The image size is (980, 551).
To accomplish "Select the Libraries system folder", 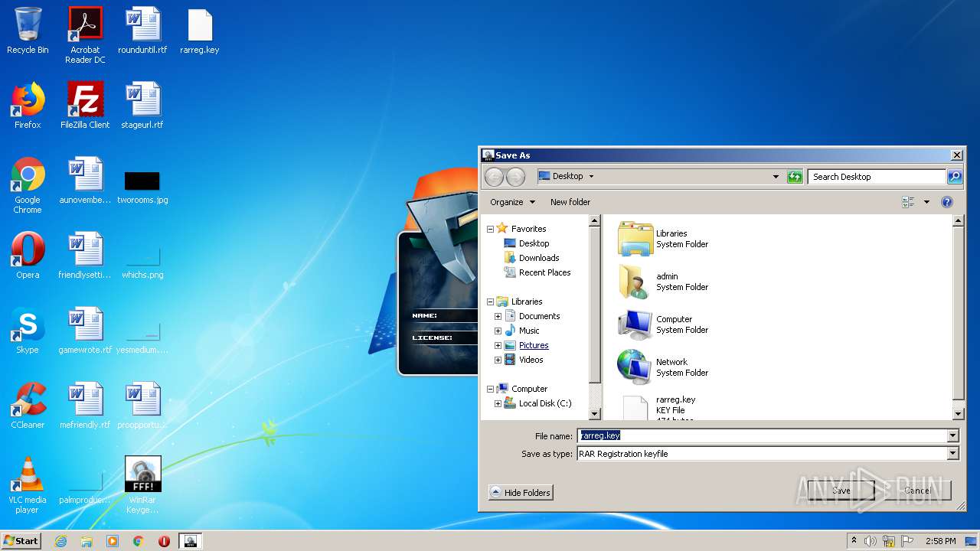I will (664, 239).
